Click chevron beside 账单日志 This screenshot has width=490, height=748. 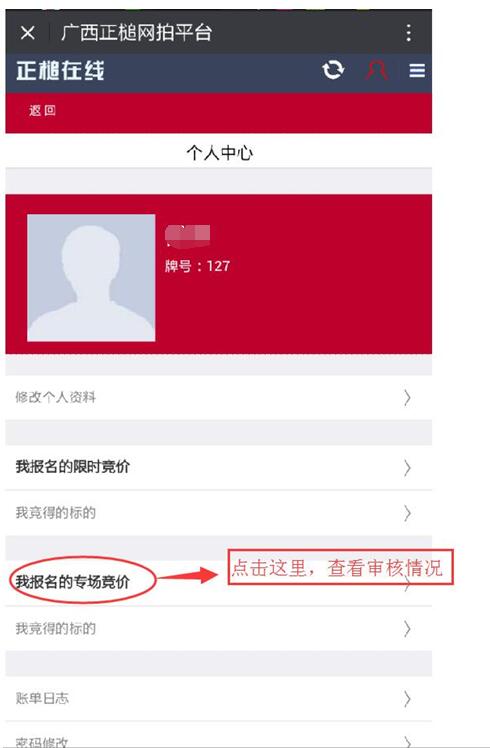point(407,699)
